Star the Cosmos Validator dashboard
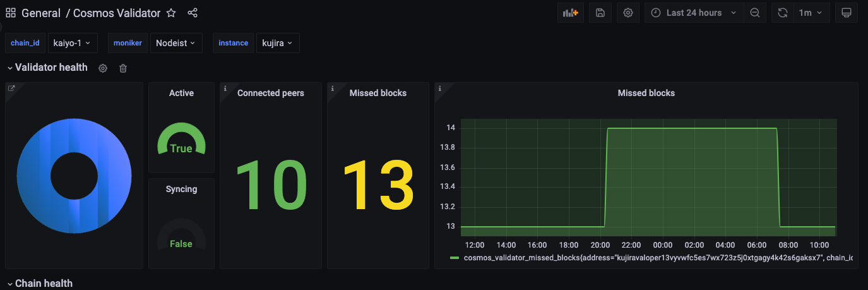Viewport: 868px width, 290px height. click(x=171, y=13)
